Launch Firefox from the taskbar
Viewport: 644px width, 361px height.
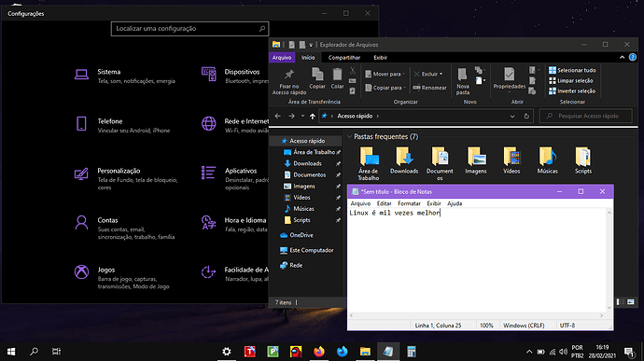tap(319, 352)
